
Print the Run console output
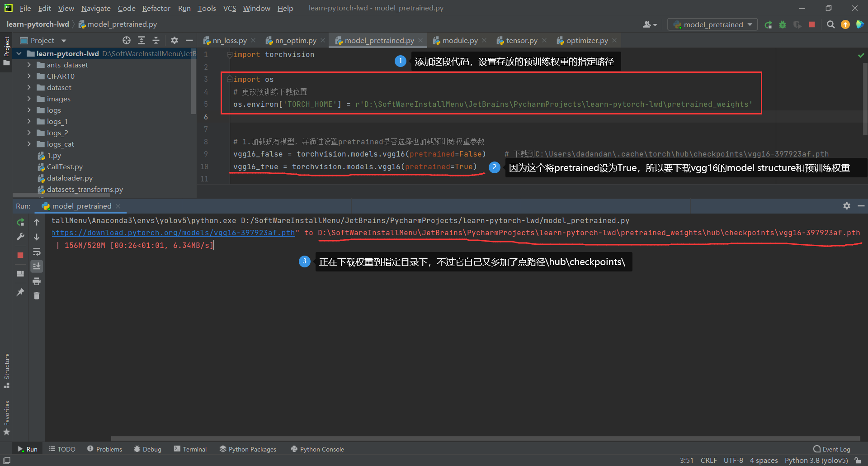pos(37,281)
